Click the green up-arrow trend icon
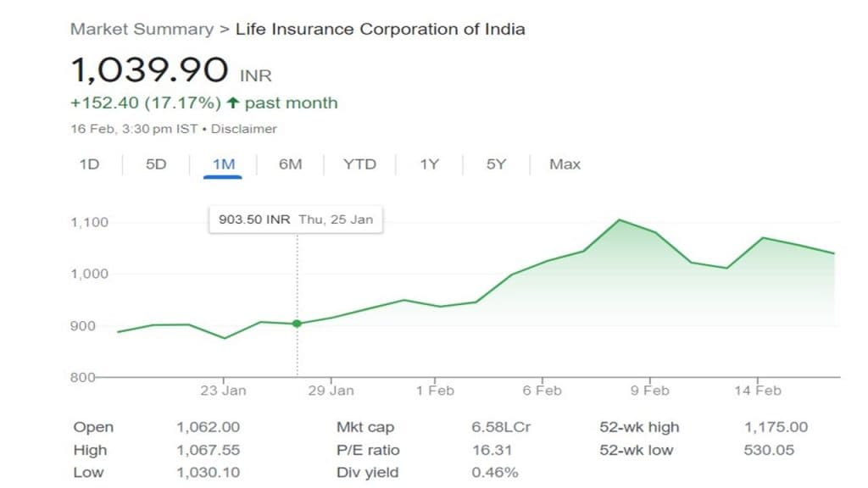The height and width of the screenshot is (488, 868). click(x=234, y=103)
